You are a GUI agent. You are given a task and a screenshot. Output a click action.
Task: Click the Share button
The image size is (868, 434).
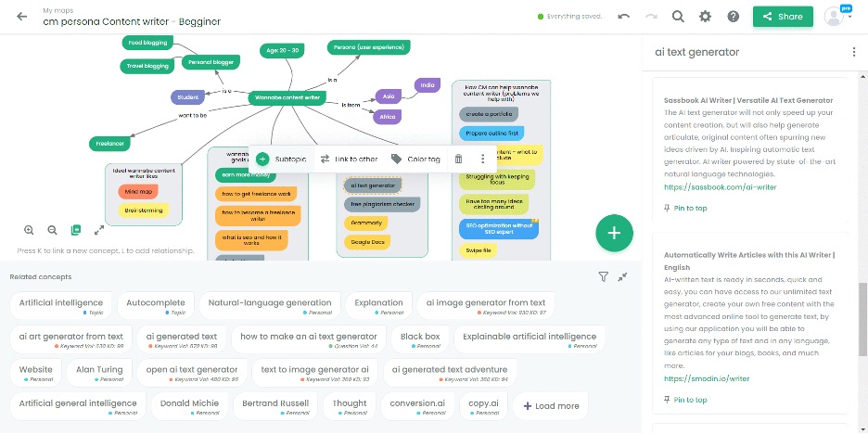(x=783, y=17)
